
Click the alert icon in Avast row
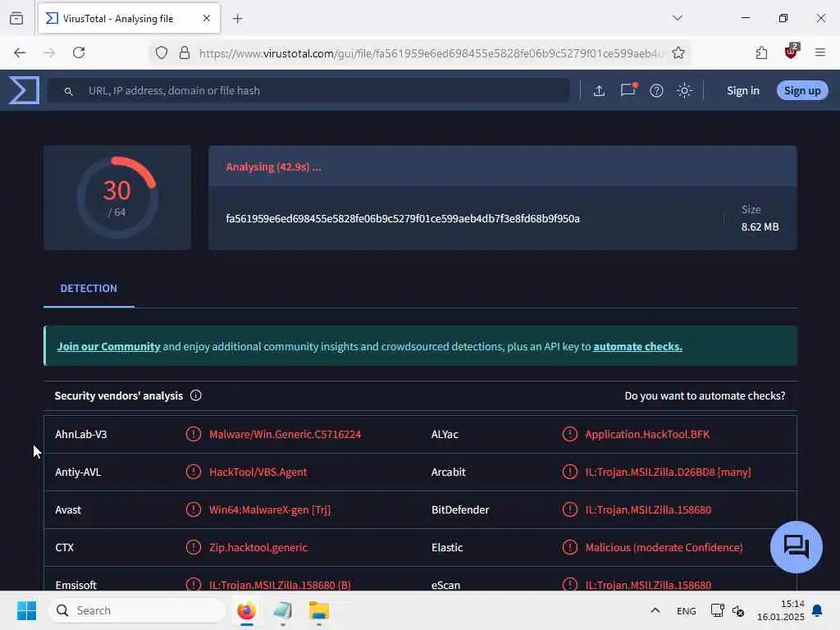(194, 509)
